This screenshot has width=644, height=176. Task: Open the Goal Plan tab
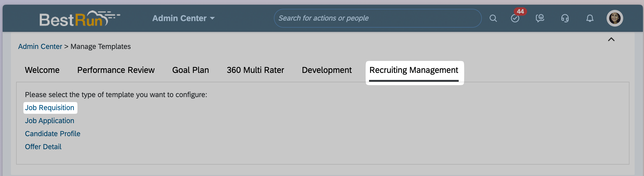tap(190, 70)
